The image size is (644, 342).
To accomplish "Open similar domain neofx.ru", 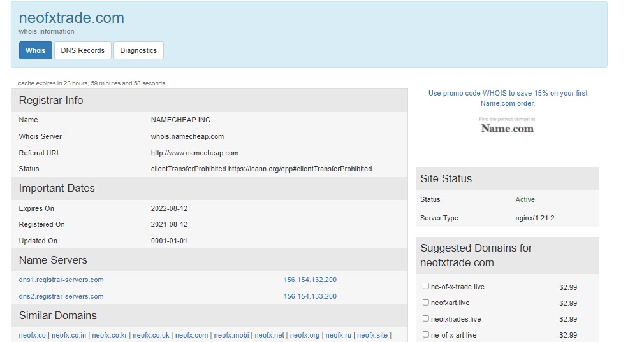I will 339,335.
